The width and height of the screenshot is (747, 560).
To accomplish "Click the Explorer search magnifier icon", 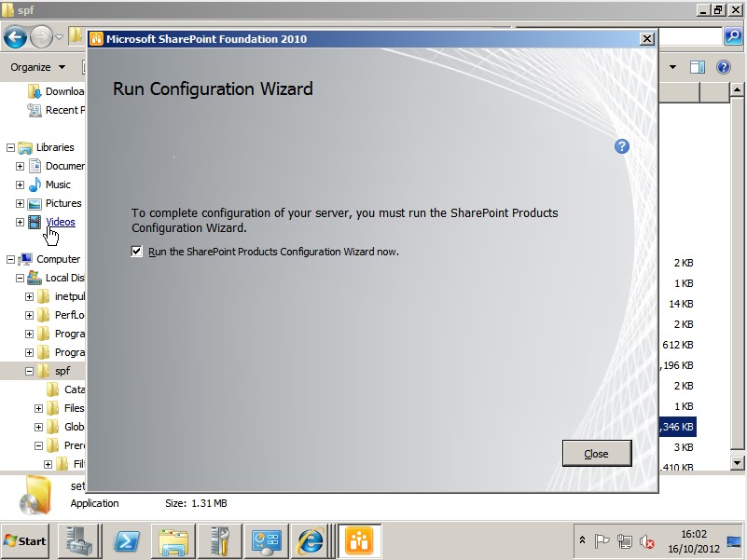I will [734, 36].
